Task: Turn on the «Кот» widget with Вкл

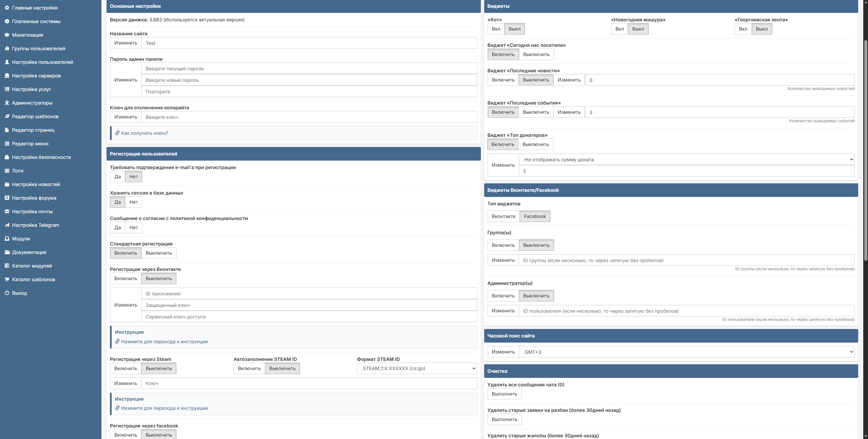Action: [496, 29]
